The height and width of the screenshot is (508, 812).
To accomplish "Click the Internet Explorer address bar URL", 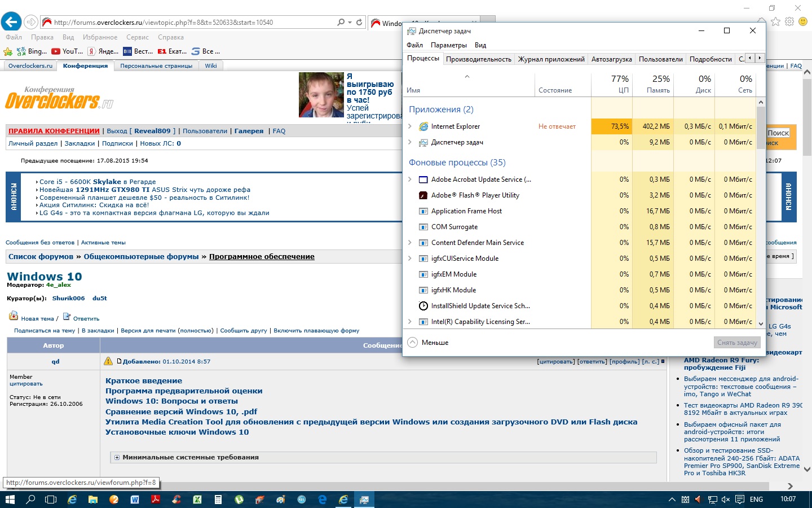I will pos(164,23).
